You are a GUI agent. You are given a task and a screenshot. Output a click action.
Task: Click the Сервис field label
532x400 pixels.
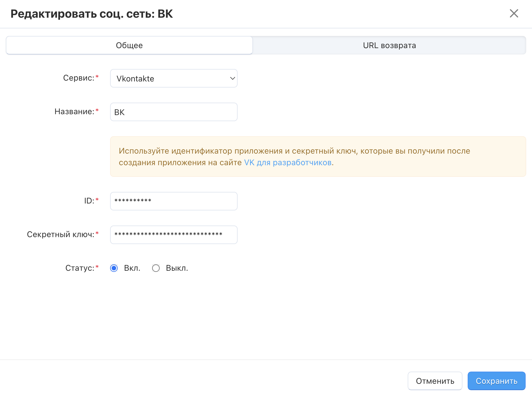click(79, 78)
